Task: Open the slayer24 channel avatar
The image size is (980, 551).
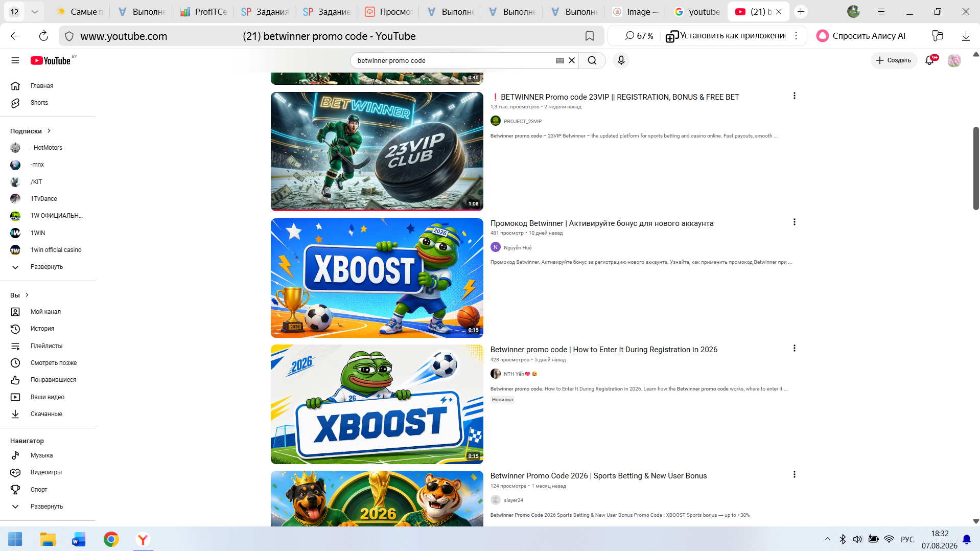Action: (495, 500)
